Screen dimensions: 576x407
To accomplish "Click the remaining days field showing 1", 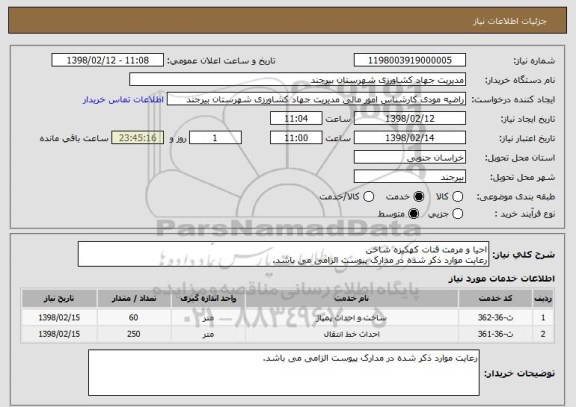I will 215,138.
